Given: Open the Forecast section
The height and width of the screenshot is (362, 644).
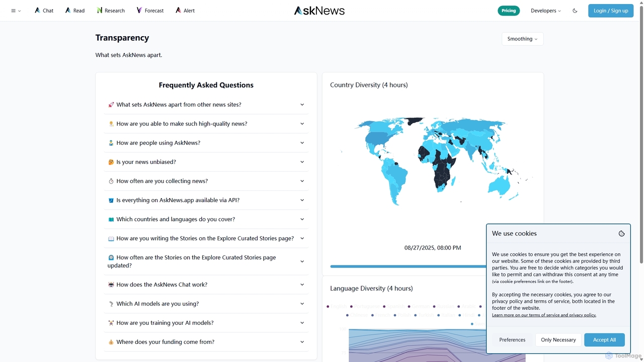Looking at the screenshot, I should pos(150,11).
